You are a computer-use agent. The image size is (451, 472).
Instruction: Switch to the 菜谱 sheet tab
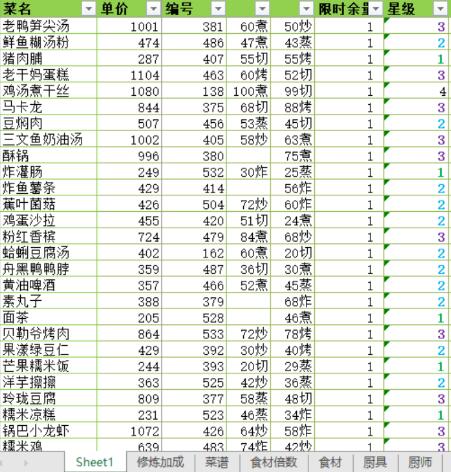click(x=217, y=462)
